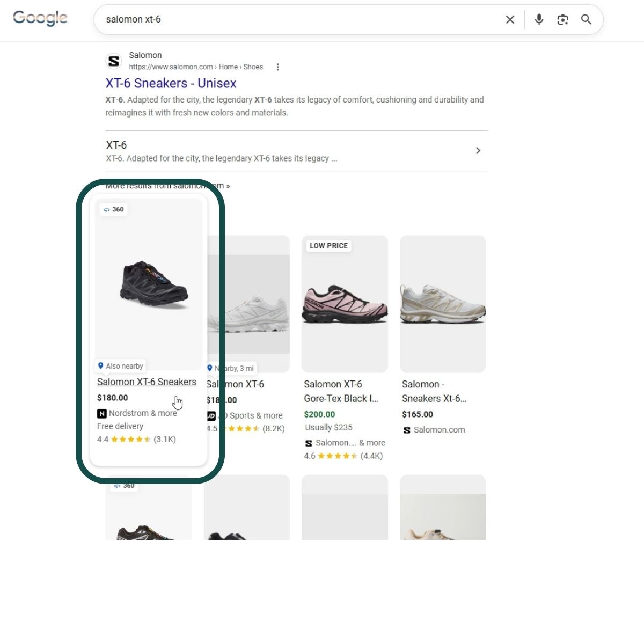Viewport: 644px width, 644px height.
Task: Open the pink Gore-Tex XT-6 sneaker image
Action: tap(345, 304)
